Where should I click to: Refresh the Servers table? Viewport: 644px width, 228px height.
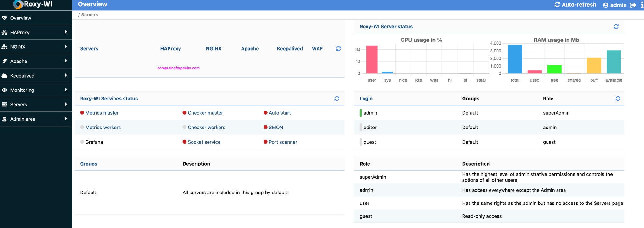coord(338,49)
